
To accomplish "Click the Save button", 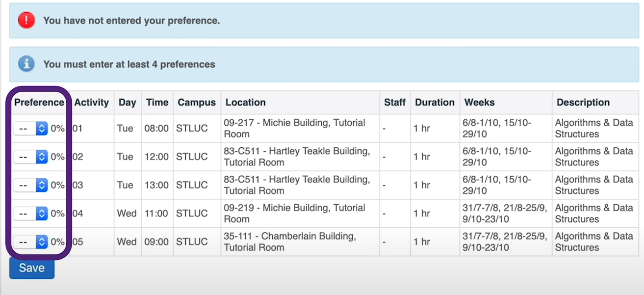I will click(32, 268).
